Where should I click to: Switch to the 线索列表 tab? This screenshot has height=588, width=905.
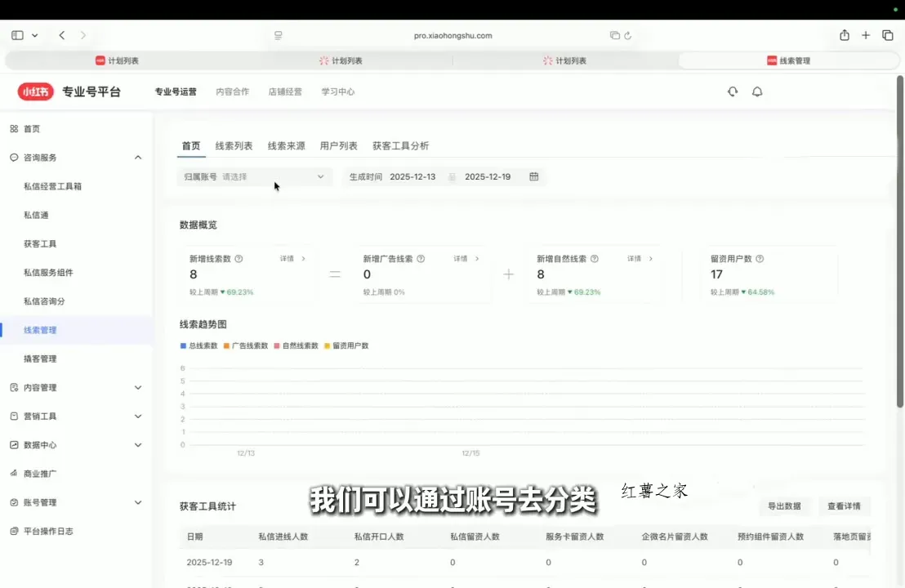[234, 145]
